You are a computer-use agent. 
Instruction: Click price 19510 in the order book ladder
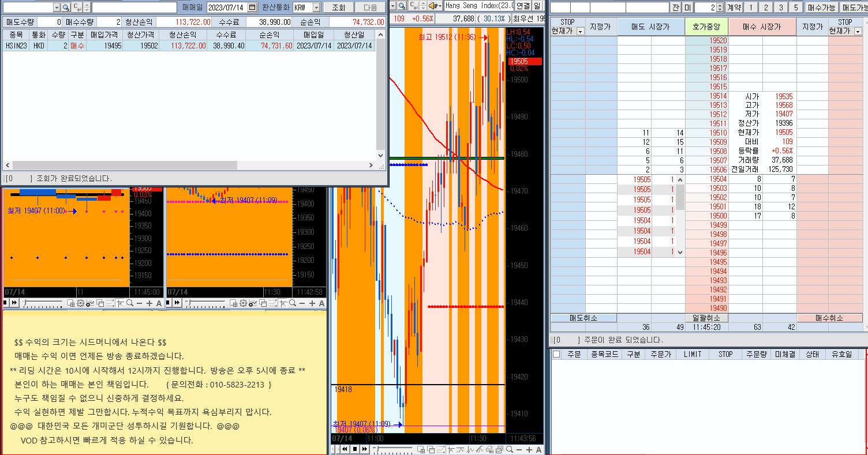pos(706,133)
